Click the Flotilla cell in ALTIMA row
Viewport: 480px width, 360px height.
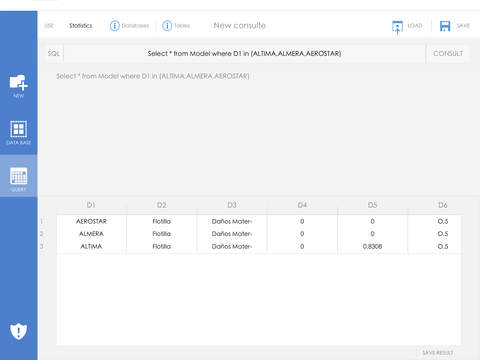point(162,246)
